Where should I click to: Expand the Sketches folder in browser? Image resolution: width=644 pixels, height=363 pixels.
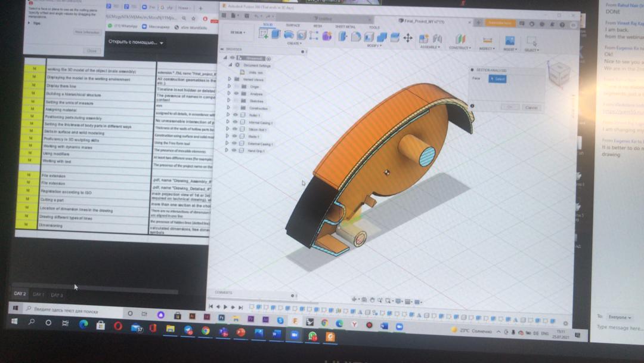click(229, 101)
